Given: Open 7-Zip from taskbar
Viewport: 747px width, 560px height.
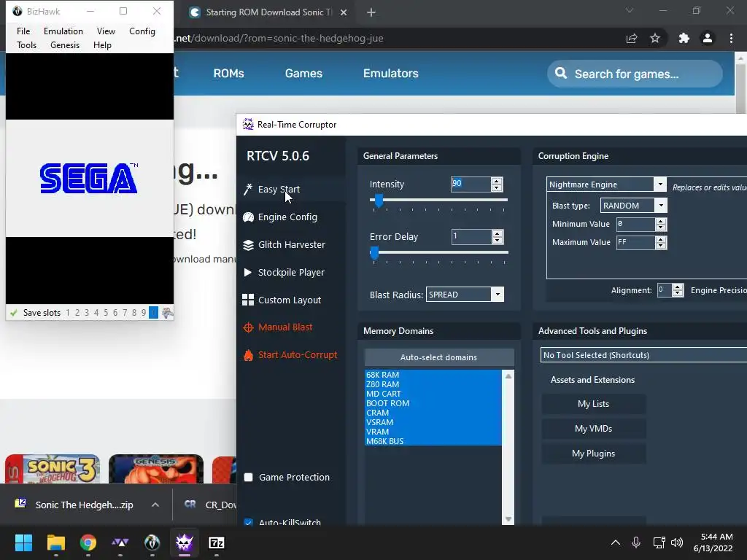Looking at the screenshot, I should (216, 542).
